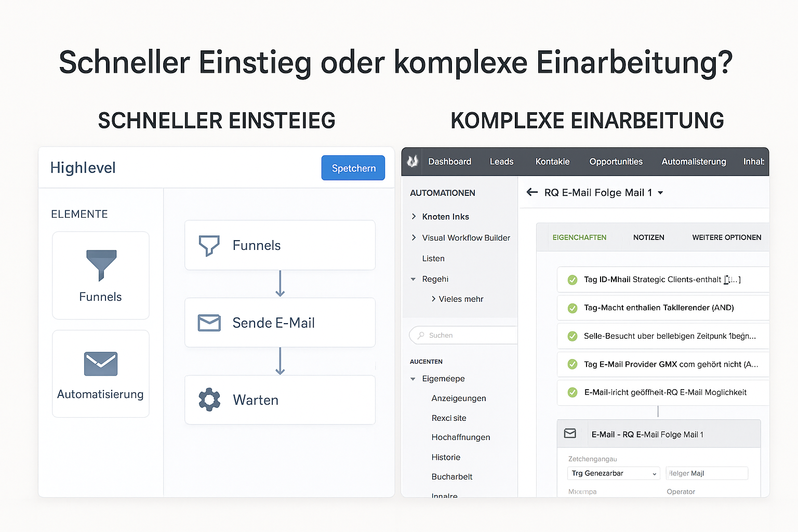Open the Leads menu item
Image resolution: width=798 pixels, height=532 pixels.
click(x=501, y=162)
